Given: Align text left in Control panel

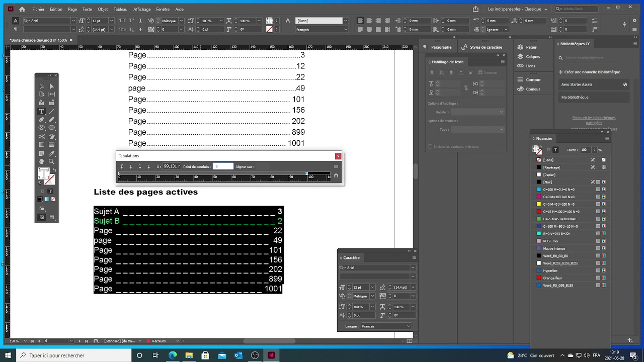Looking at the screenshot, I should pos(360,21).
